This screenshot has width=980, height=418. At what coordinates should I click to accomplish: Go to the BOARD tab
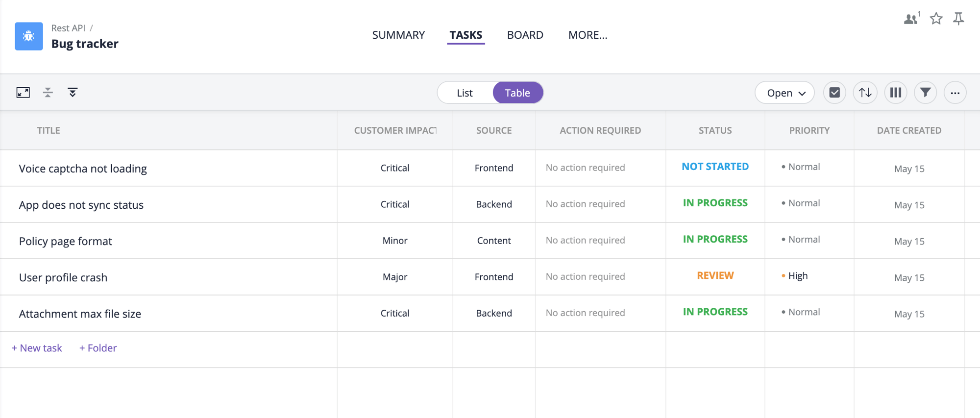coord(525,35)
